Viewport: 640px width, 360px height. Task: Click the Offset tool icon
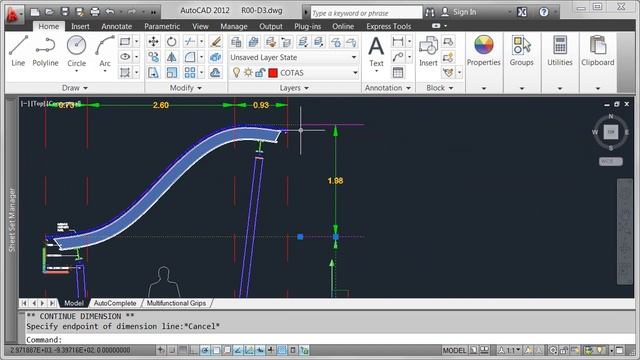216,73
